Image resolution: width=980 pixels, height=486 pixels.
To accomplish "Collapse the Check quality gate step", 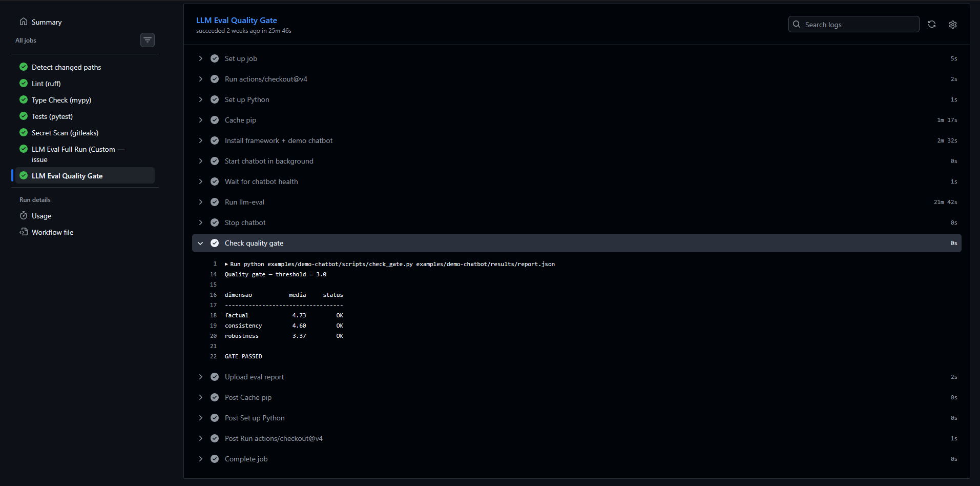I will [x=200, y=243].
